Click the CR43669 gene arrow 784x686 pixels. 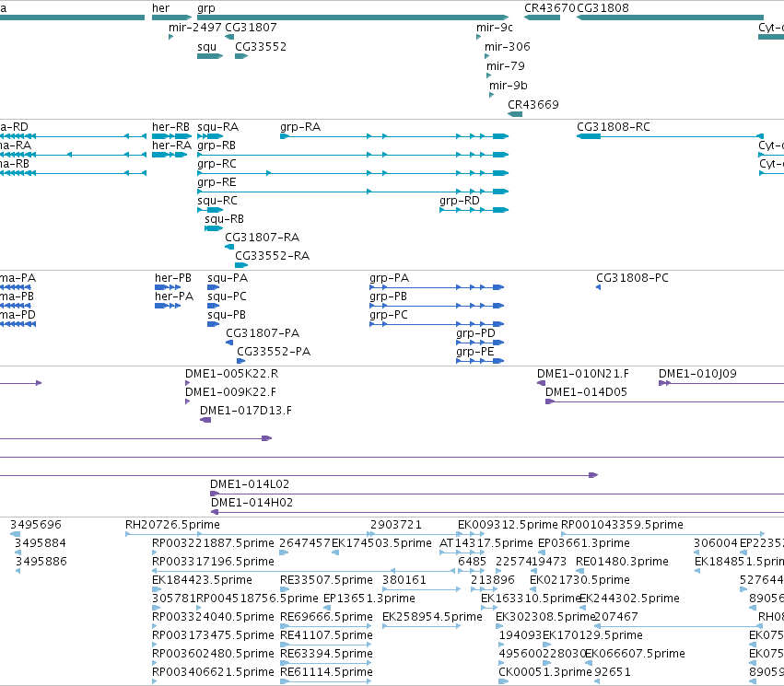515,114
